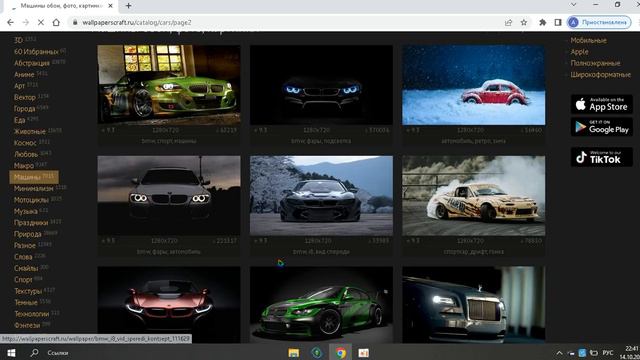The width and height of the screenshot is (640, 360).
Task: Open File Explorer from the taskbar
Action: [x=293, y=353]
